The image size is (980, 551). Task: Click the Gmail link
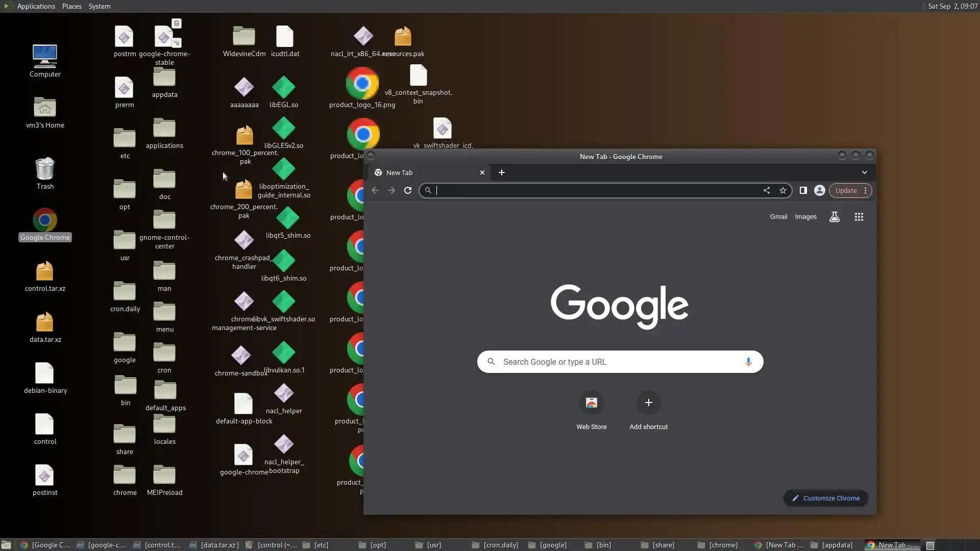(x=778, y=217)
